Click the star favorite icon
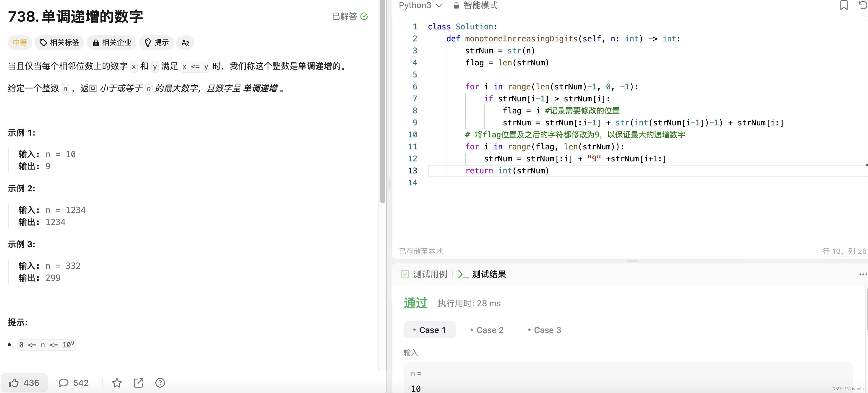Image resolution: width=868 pixels, height=393 pixels. [117, 382]
